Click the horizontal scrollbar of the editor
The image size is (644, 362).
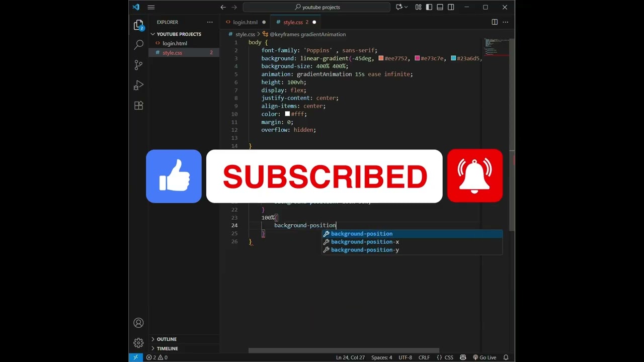[344, 351]
